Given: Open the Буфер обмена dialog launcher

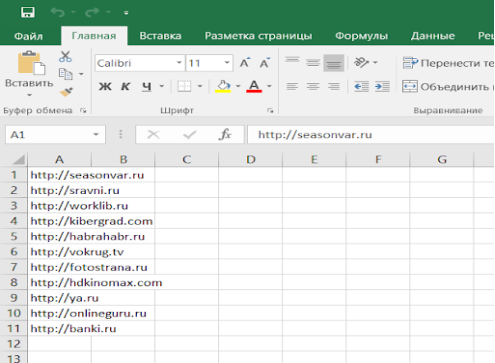Looking at the screenshot, I should [x=83, y=110].
